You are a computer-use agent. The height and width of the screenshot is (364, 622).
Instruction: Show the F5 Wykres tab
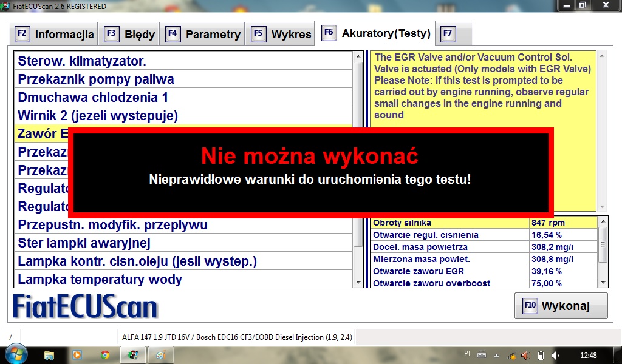click(281, 35)
